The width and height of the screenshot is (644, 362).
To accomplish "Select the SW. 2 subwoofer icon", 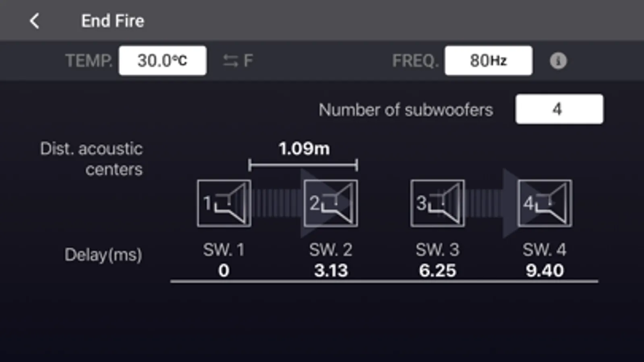I will 330,202.
